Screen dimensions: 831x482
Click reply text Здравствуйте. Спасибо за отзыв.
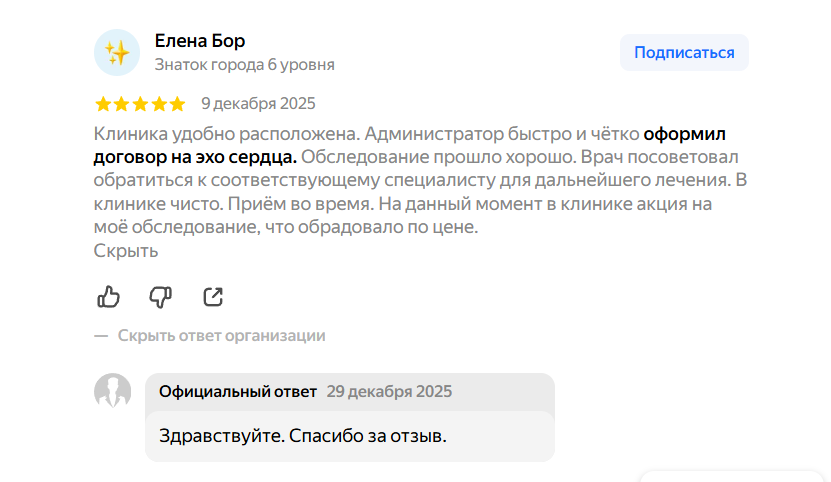[303, 436]
